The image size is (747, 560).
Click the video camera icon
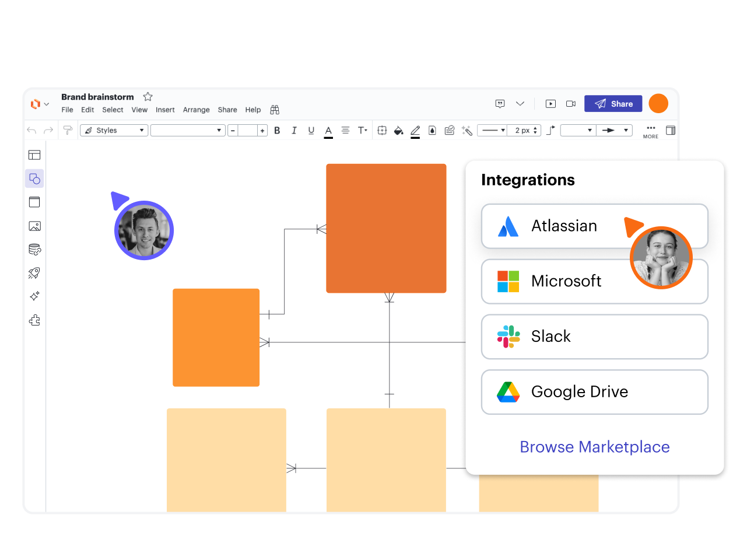tap(571, 104)
